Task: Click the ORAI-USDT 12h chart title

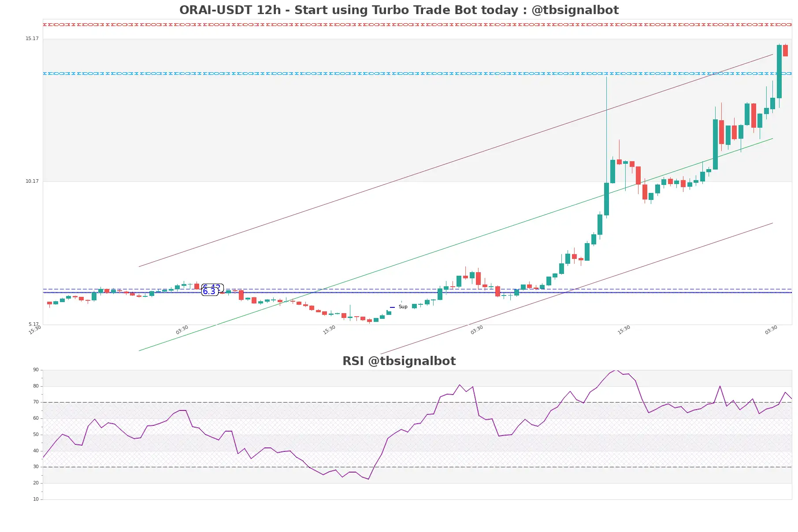Action: click(399, 10)
